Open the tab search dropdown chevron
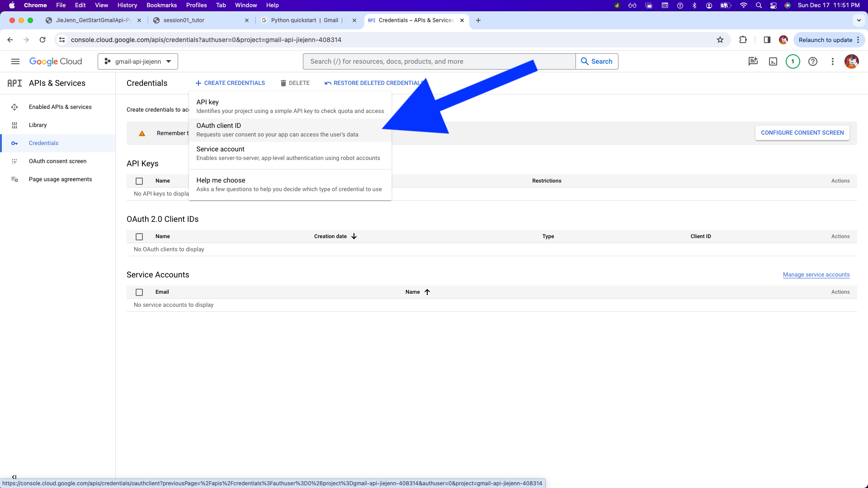 [x=859, y=20]
